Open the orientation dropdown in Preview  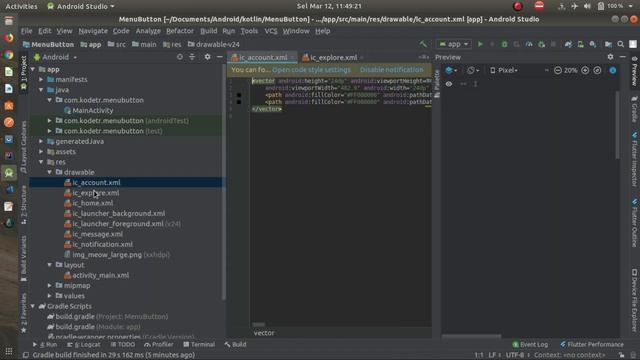coord(473,70)
